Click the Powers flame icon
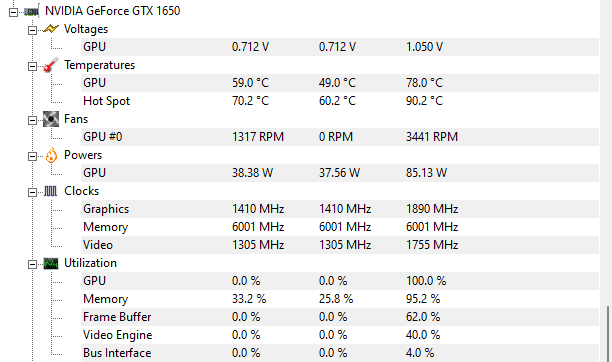Image resolution: width=612 pixels, height=362 pixels. pyautogui.click(x=51, y=155)
